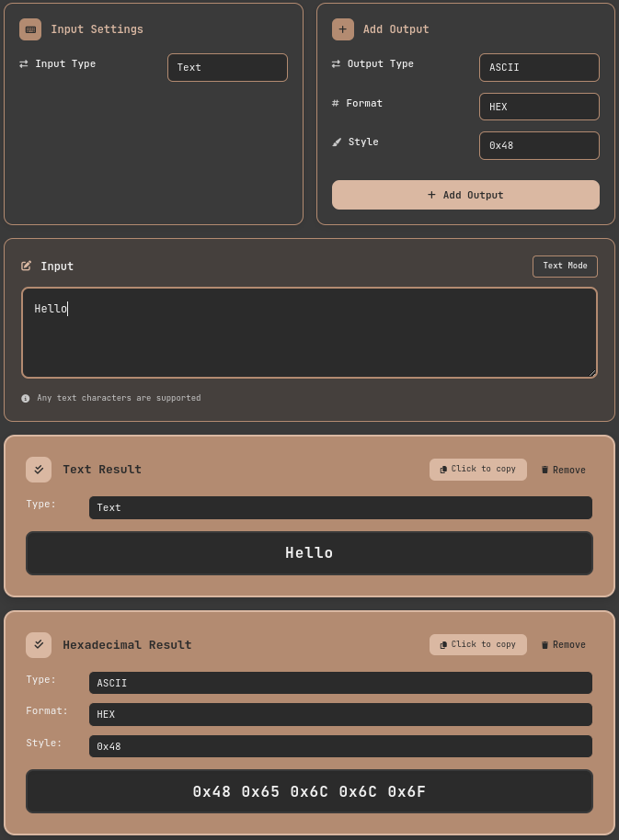Open the Format dropdown showing HEX
619x840 pixels.
coord(539,107)
